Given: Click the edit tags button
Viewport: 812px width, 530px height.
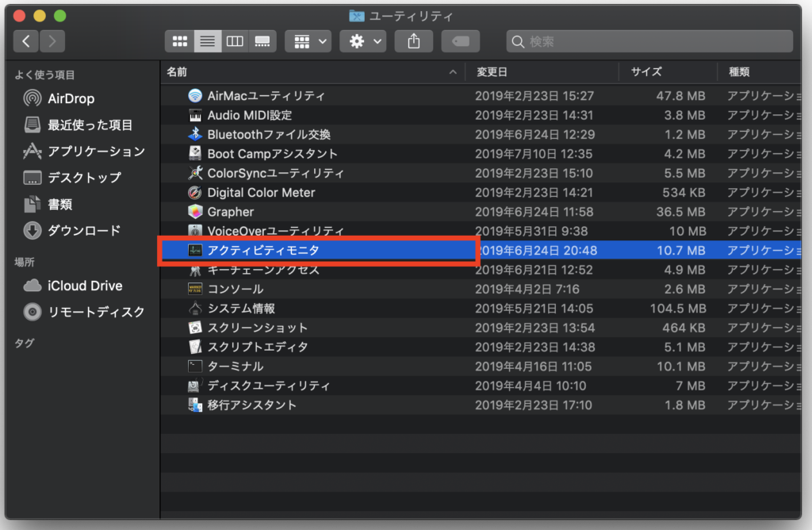Looking at the screenshot, I should pos(461,41).
